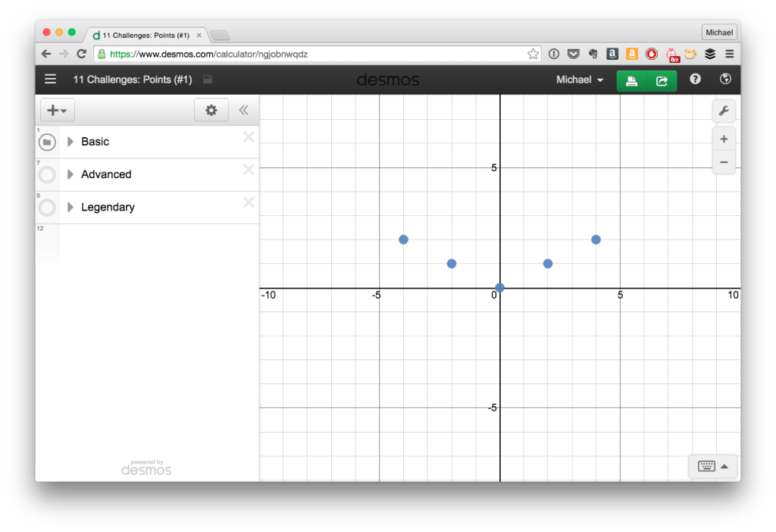
Task: Open expression list gear settings
Action: tap(211, 111)
